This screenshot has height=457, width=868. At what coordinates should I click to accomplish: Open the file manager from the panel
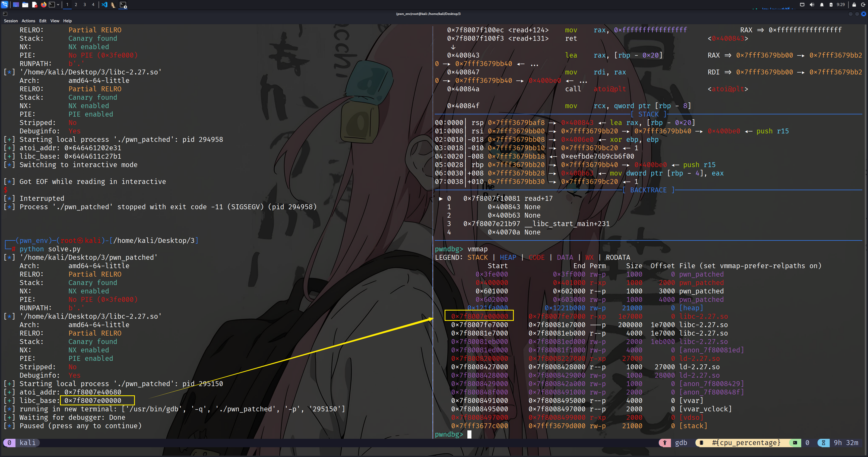click(x=25, y=4)
